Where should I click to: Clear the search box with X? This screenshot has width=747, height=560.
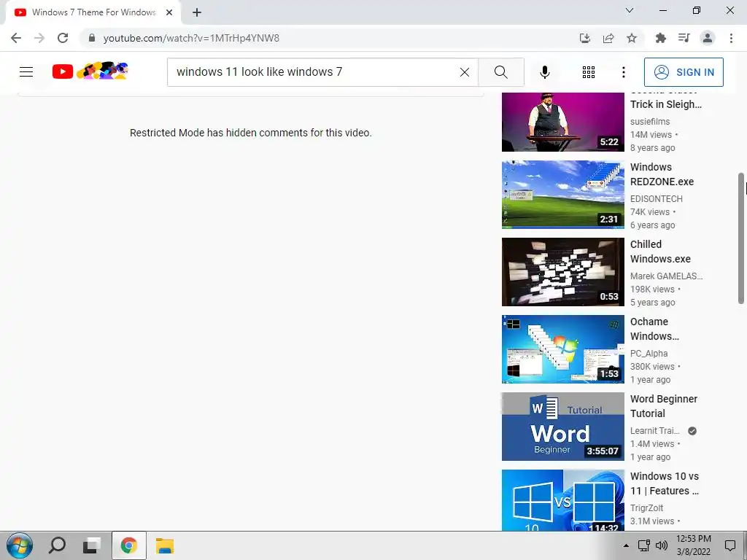(x=465, y=72)
